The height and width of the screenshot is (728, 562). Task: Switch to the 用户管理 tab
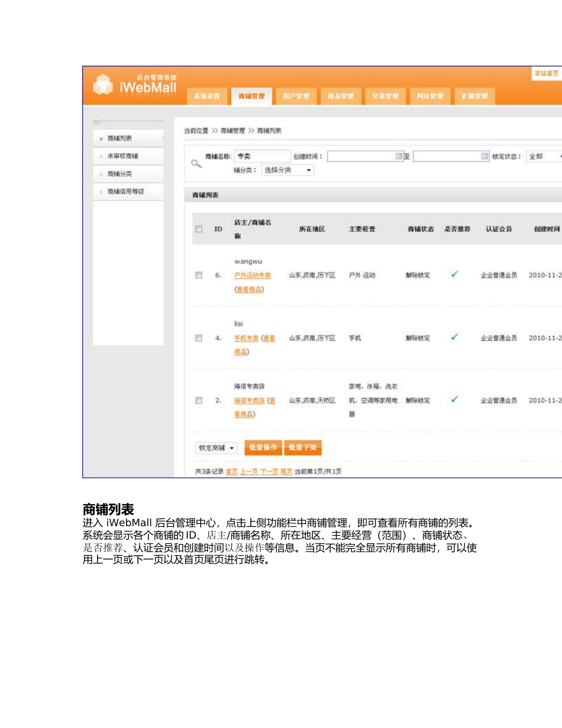296,96
